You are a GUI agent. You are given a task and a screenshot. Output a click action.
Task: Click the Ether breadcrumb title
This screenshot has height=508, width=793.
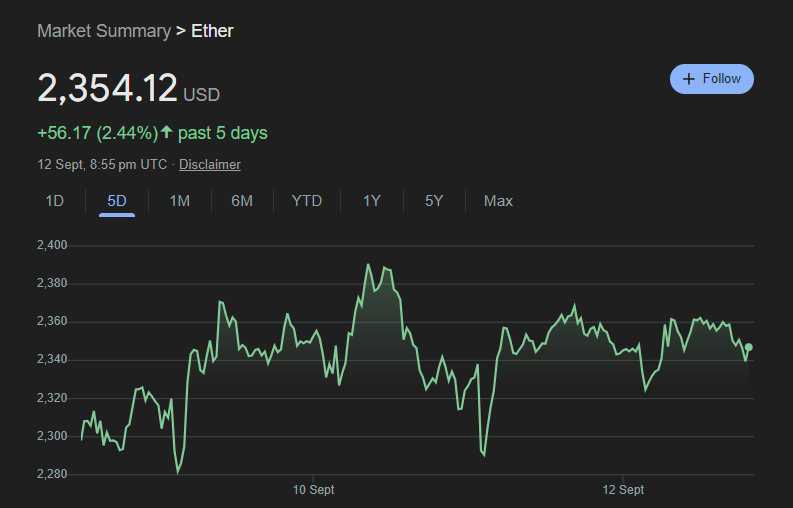[x=212, y=31]
